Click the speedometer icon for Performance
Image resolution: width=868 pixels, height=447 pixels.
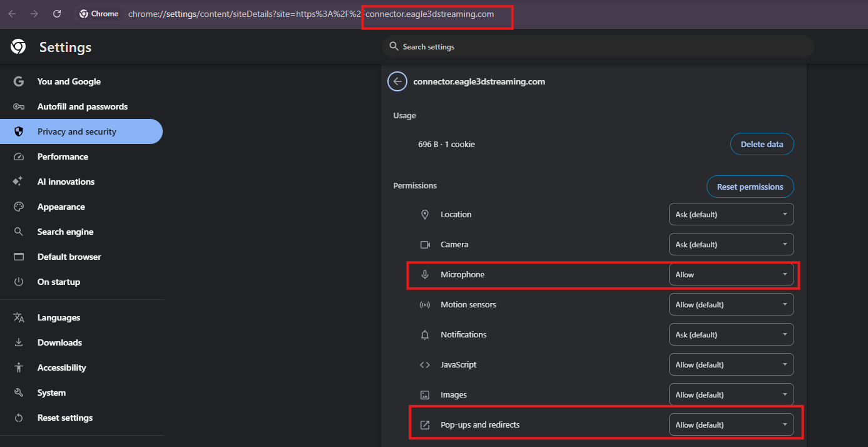click(19, 157)
